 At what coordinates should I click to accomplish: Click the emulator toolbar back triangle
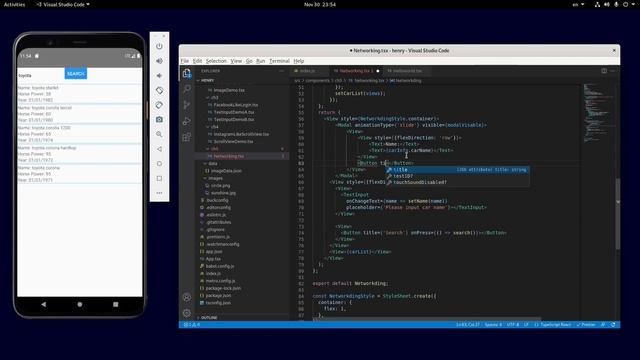coord(159,149)
